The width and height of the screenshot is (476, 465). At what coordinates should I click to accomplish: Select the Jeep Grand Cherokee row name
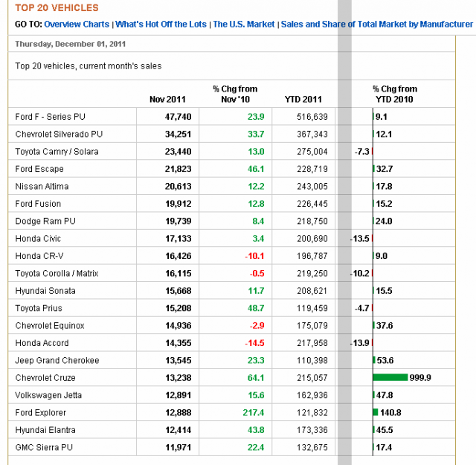[x=57, y=361]
